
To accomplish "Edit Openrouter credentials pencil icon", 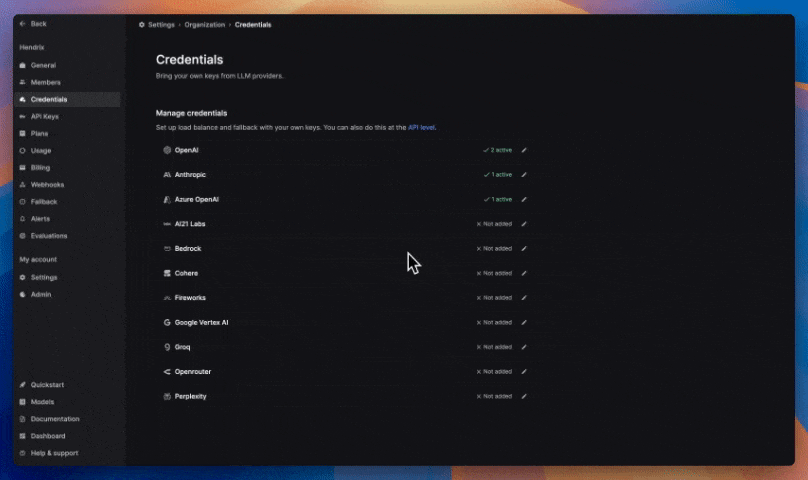I will (524, 372).
